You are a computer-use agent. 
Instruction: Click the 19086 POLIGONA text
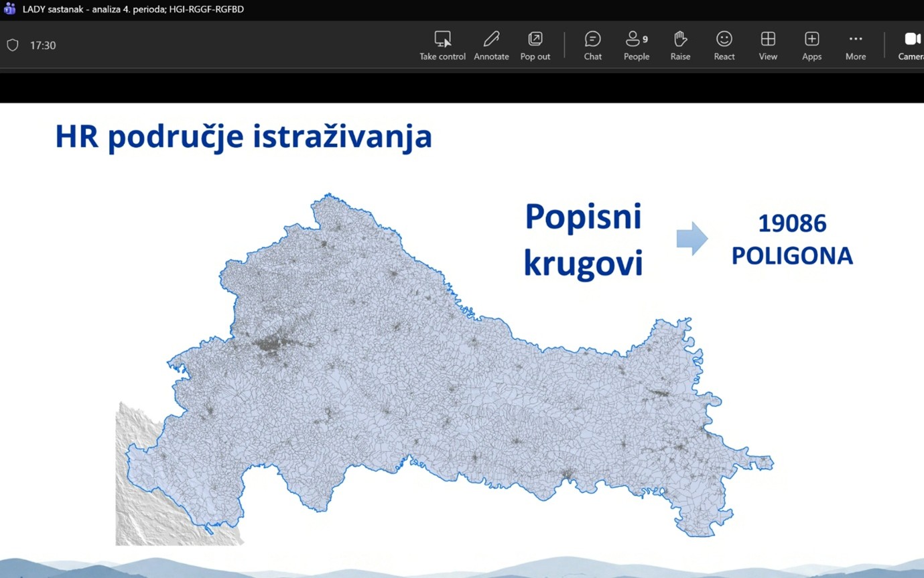click(792, 239)
